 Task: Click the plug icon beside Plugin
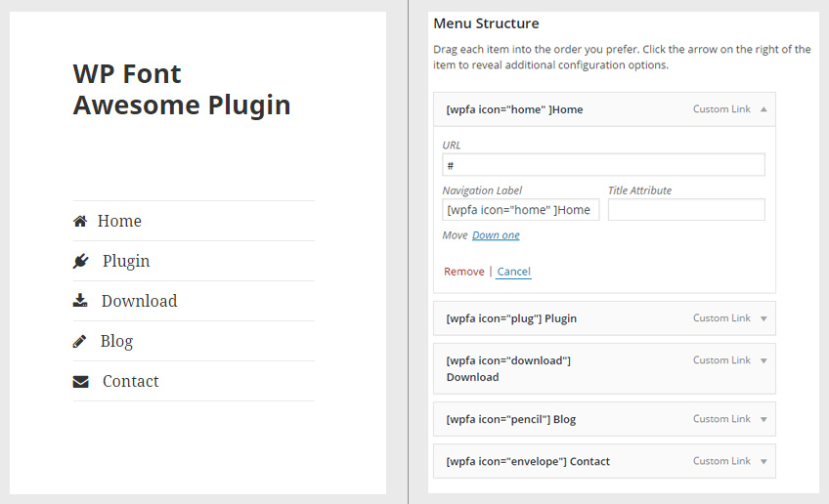(x=81, y=261)
